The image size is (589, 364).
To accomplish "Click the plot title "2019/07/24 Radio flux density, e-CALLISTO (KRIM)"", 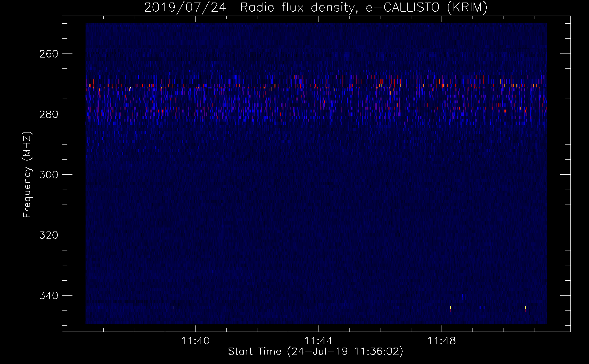I will (316, 7).
